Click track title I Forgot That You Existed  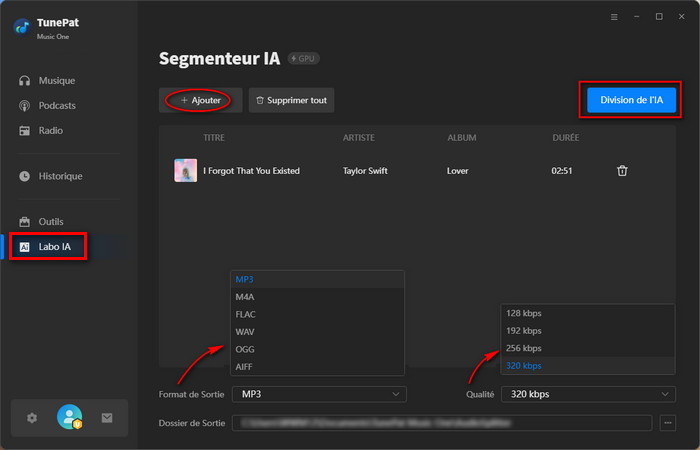tap(251, 171)
